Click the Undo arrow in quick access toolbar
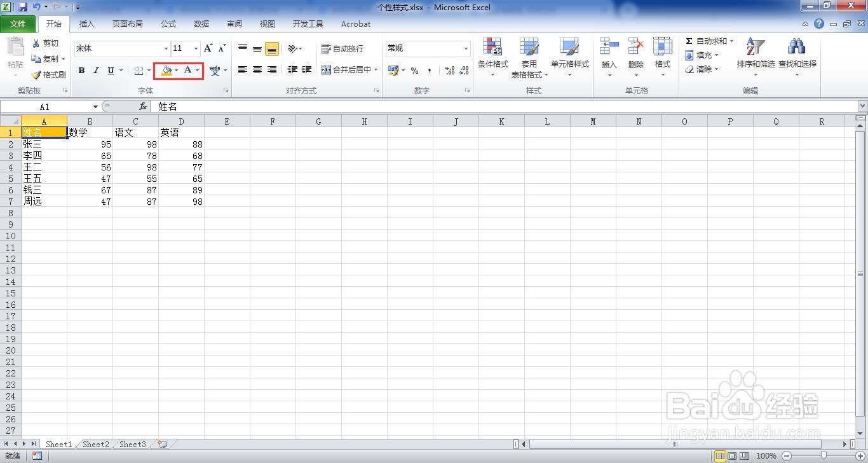This screenshot has width=868, height=463. [37, 7]
